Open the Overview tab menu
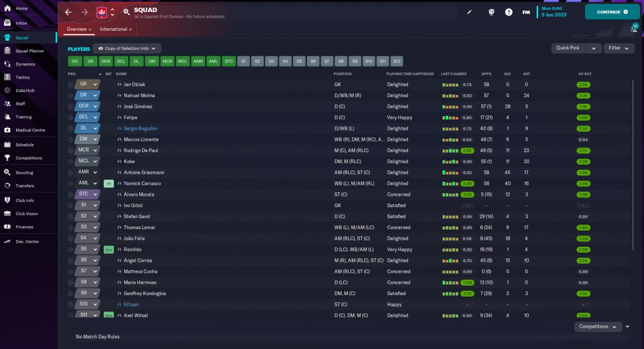The height and width of the screenshot is (349, 644). [x=79, y=29]
